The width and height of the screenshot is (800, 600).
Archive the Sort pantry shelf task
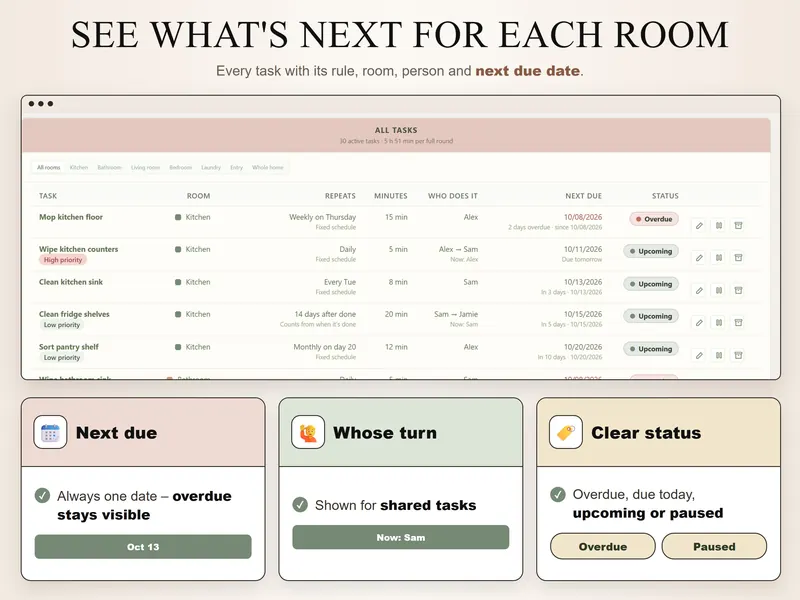[x=738, y=355]
